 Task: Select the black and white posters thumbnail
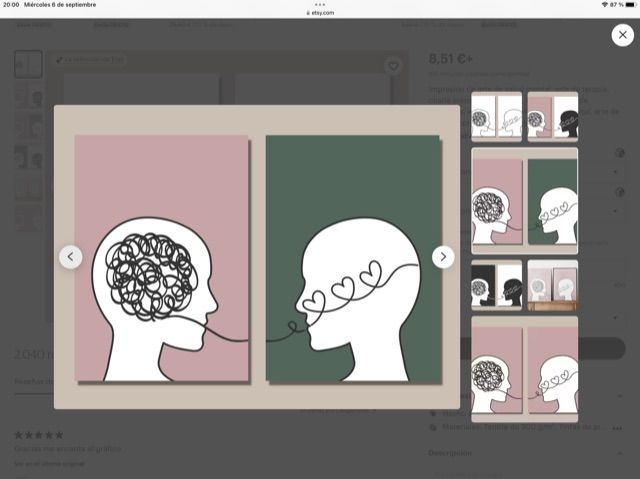point(496,286)
